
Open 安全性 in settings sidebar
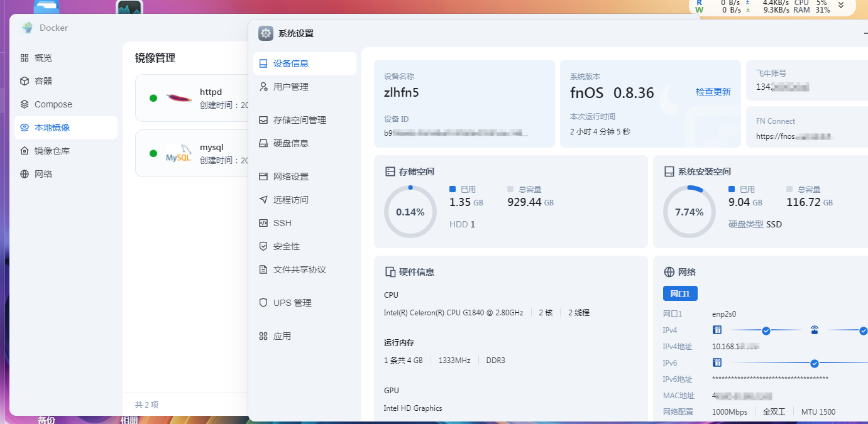(x=305, y=246)
